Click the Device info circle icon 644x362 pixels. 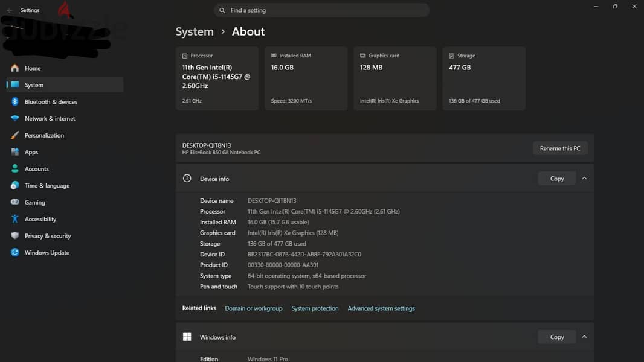tap(187, 179)
